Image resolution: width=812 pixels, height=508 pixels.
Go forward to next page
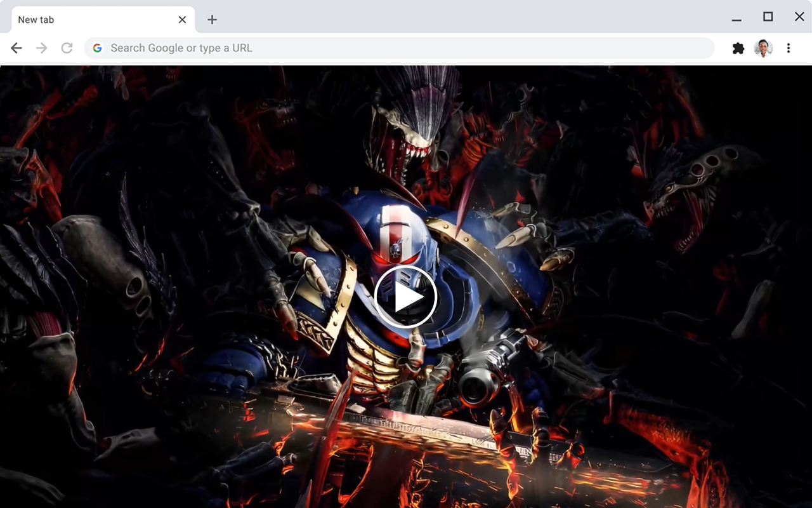42,48
